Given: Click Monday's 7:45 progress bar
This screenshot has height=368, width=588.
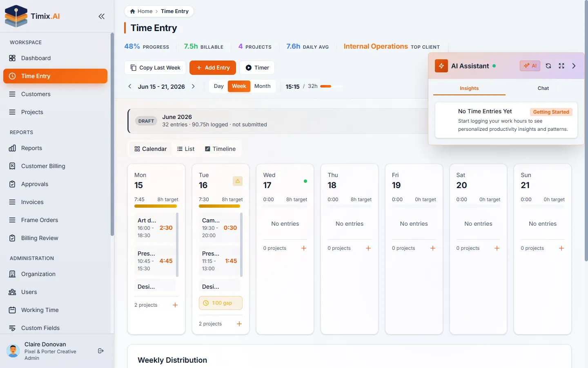Looking at the screenshot, I should click(156, 206).
